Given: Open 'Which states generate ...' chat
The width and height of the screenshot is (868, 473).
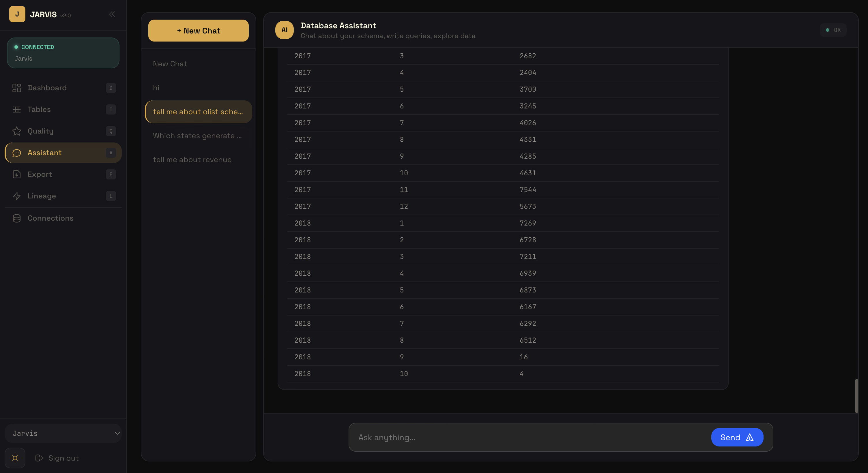Looking at the screenshot, I should pyautogui.click(x=199, y=136).
